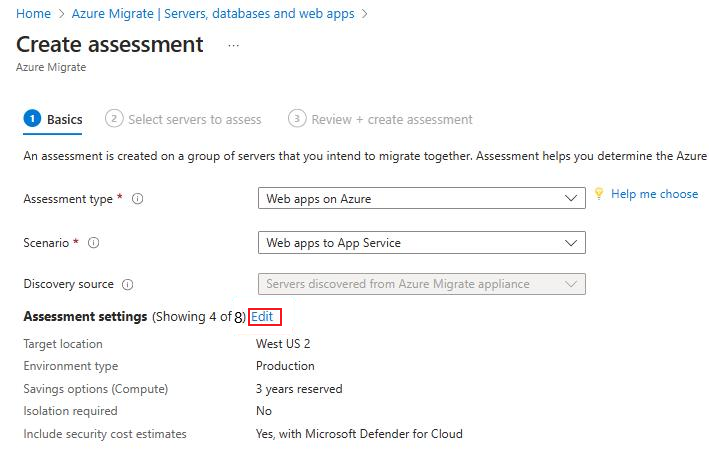Click the Discovery source info icon

[x=128, y=284]
